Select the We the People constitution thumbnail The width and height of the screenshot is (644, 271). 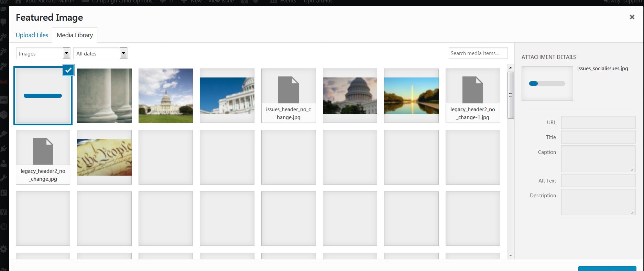tap(104, 157)
